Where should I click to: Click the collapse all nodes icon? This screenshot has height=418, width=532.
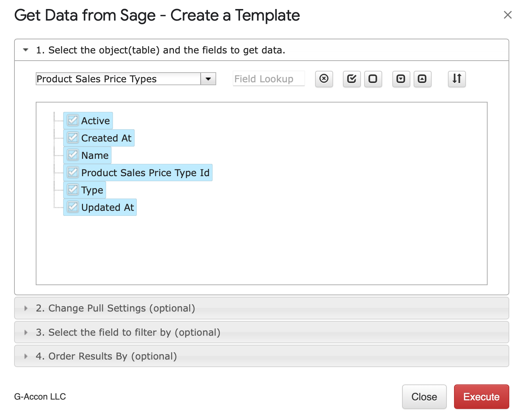[x=422, y=79]
